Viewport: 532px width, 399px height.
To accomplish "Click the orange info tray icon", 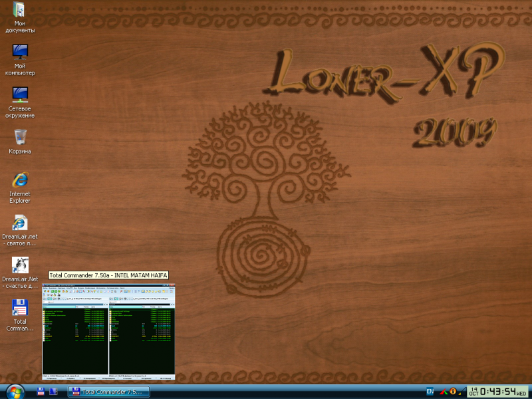I will (x=452, y=392).
